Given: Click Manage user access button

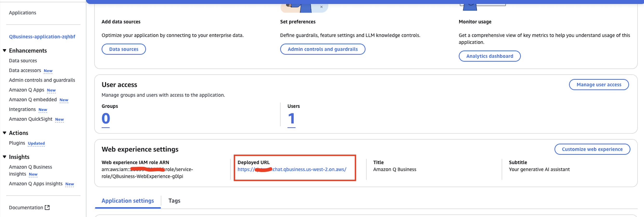Looking at the screenshot, I should [x=599, y=85].
